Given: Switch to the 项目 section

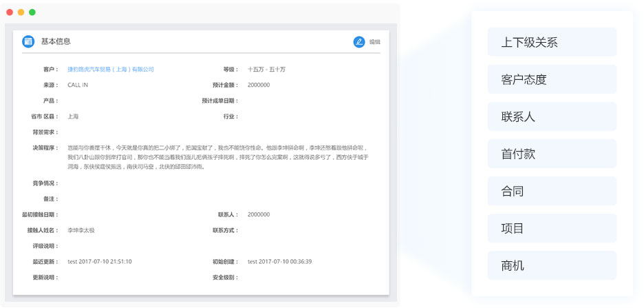Looking at the screenshot, I should click(551, 228).
